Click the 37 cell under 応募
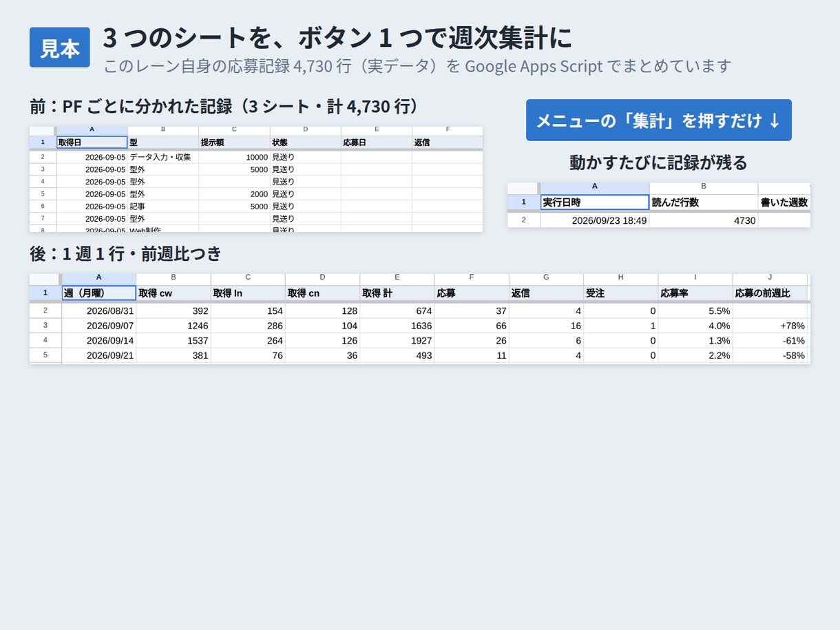The width and height of the screenshot is (840, 630). (472, 311)
